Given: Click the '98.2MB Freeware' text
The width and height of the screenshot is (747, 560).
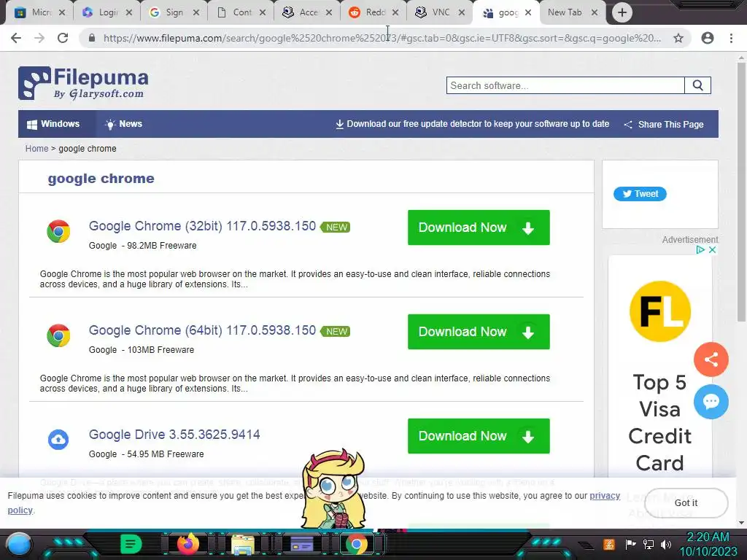Looking at the screenshot, I should tap(161, 246).
